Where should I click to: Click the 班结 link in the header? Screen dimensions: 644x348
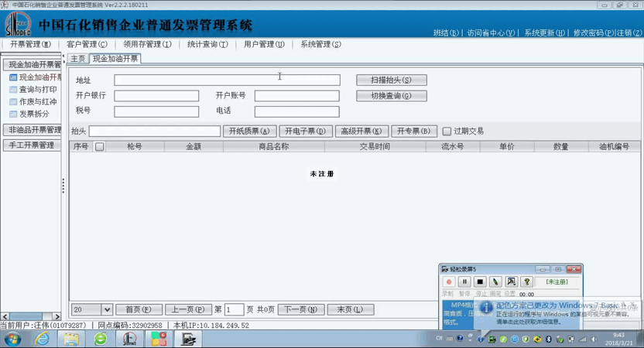(x=446, y=32)
